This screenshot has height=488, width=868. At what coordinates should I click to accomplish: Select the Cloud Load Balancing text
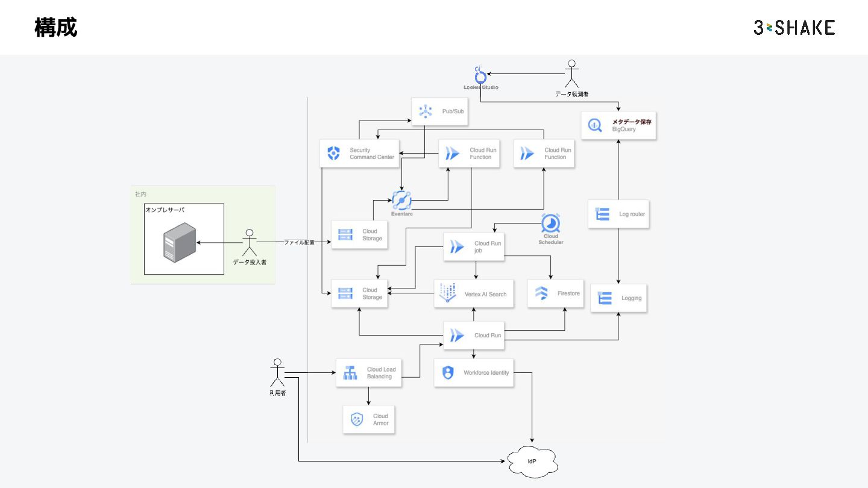click(x=382, y=373)
